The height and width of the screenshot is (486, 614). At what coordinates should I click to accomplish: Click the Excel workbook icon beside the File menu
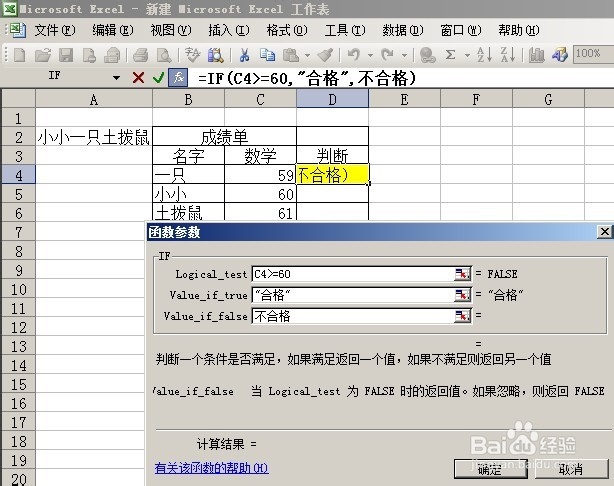coord(17,31)
